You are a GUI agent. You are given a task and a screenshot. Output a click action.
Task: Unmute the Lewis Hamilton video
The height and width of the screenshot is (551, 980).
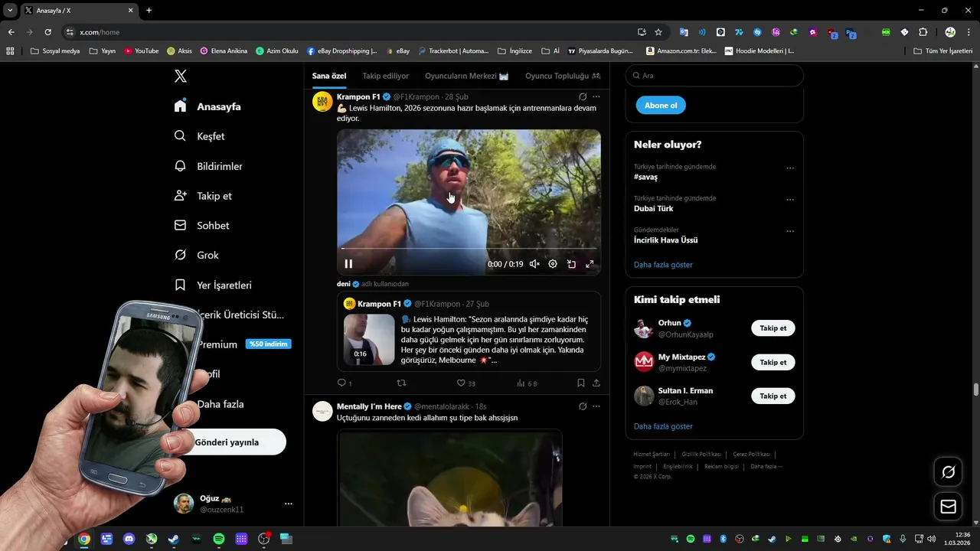pos(534,264)
